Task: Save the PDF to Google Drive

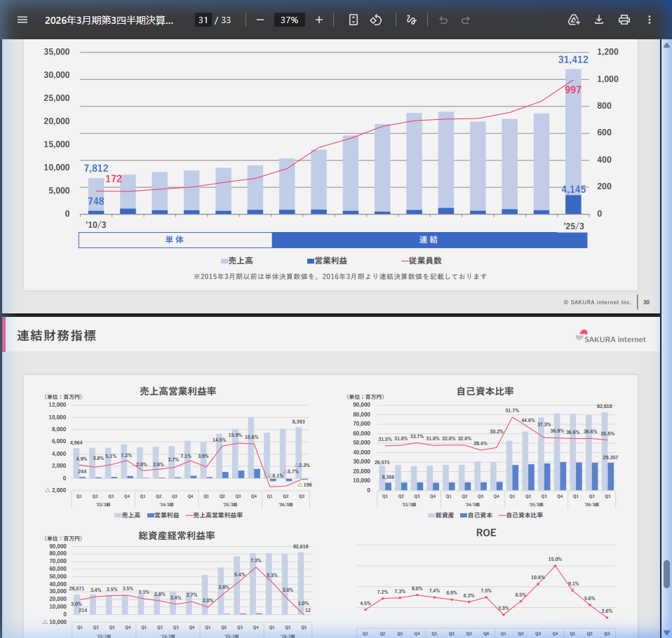Action: (x=574, y=20)
